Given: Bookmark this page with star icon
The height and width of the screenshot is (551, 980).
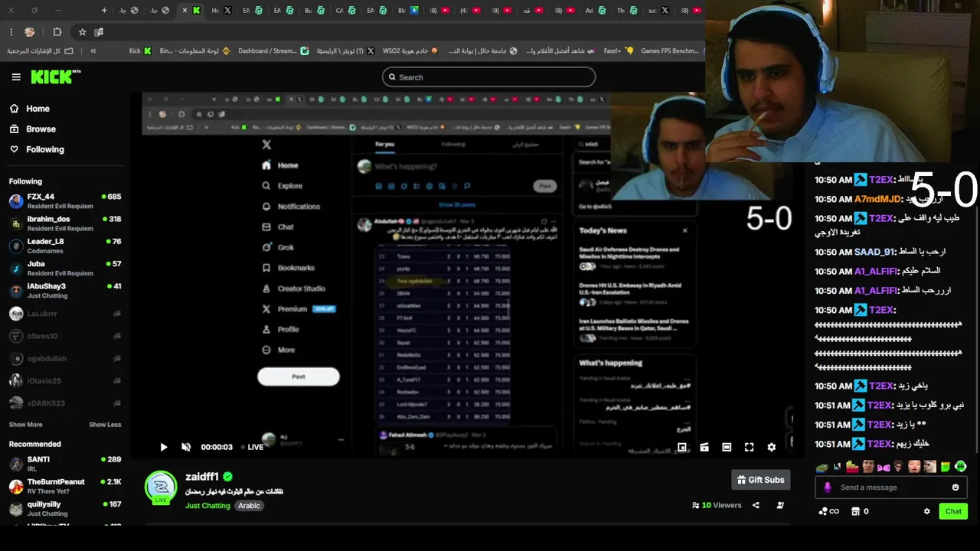Looking at the screenshot, I should pos(82,32).
